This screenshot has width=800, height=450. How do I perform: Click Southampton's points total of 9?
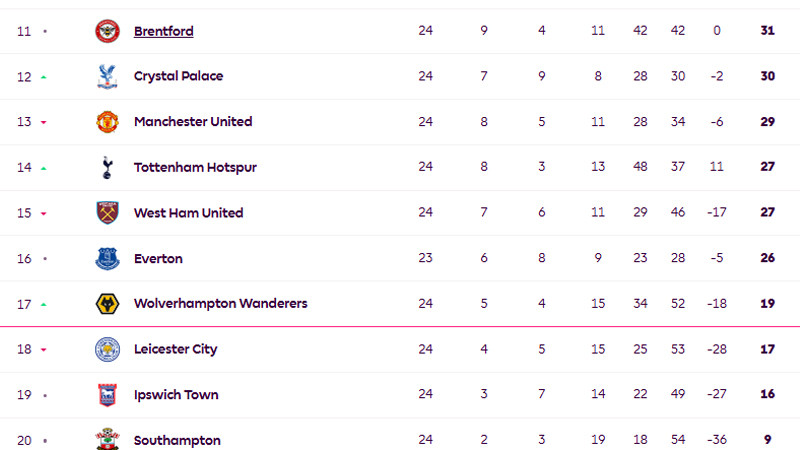(x=767, y=439)
